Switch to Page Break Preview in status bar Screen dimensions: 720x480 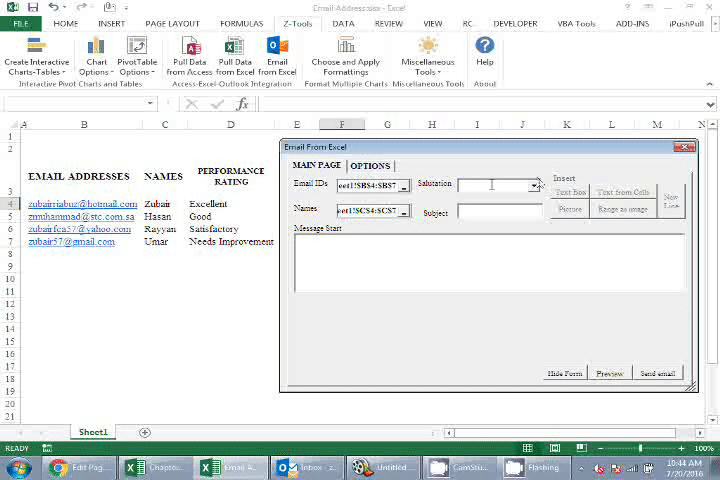[581, 448]
